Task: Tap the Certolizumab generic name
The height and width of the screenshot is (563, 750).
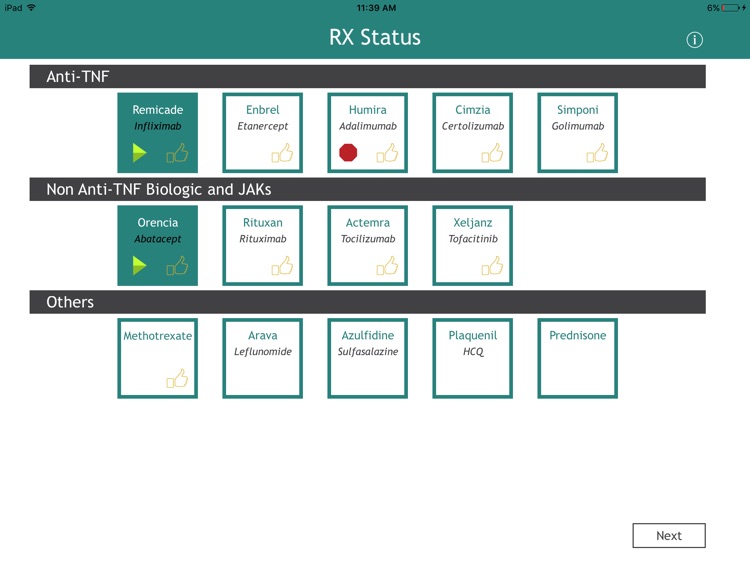Action: click(473, 126)
